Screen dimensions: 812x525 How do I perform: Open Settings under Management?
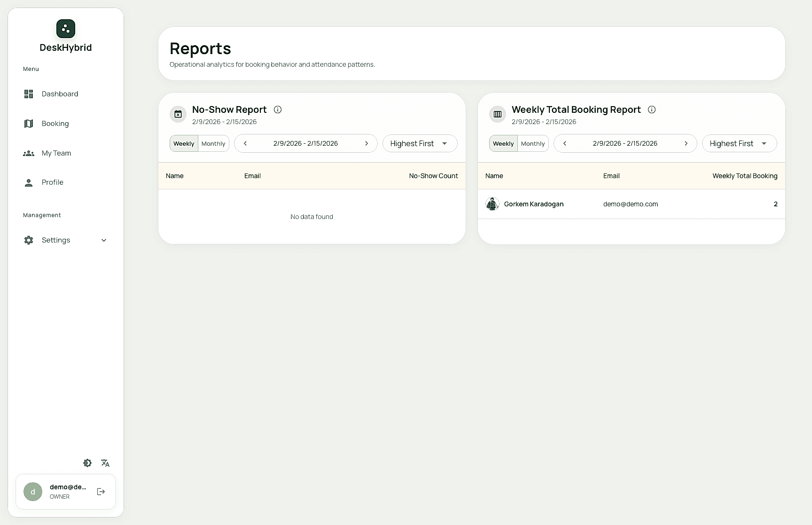pyautogui.click(x=56, y=240)
